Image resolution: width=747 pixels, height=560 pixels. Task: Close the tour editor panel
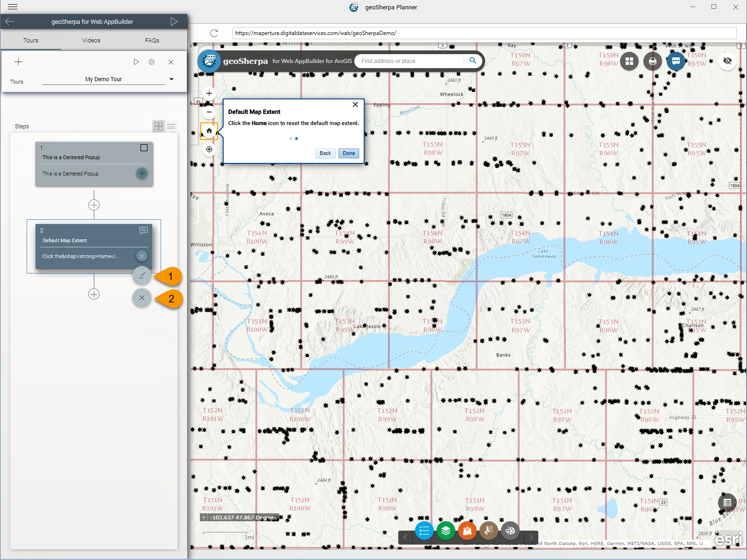171,62
